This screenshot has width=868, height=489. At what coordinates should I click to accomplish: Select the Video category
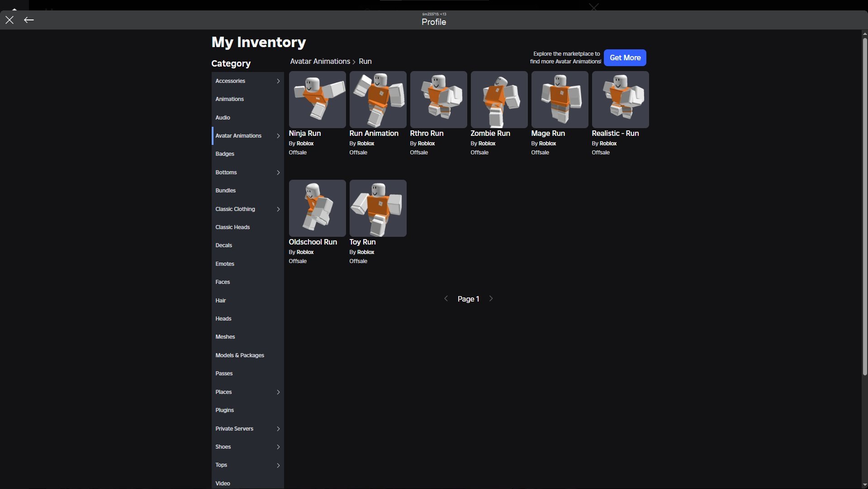click(x=247, y=483)
